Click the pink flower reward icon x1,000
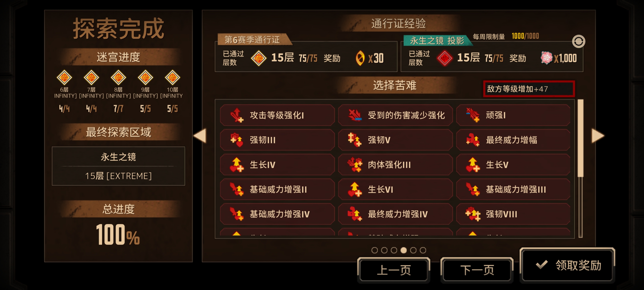644x290 pixels. point(546,58)
